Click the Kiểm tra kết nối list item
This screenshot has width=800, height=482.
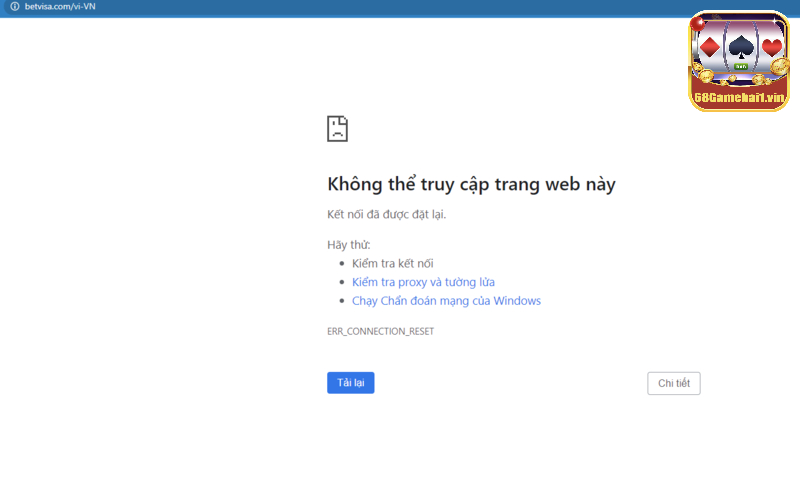point(392,263)
